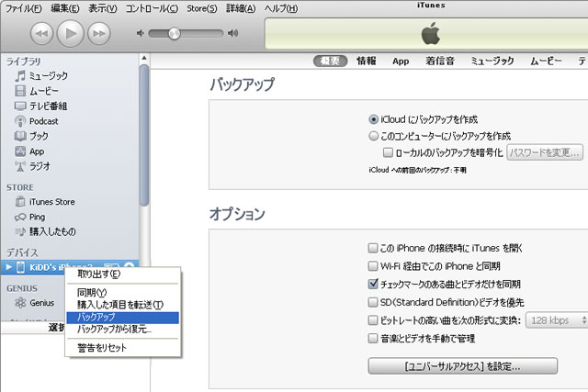The height and width of the screenshot is (392, 588).
Task: Open ミュージック library via its note icon
Action: point(20,75)
